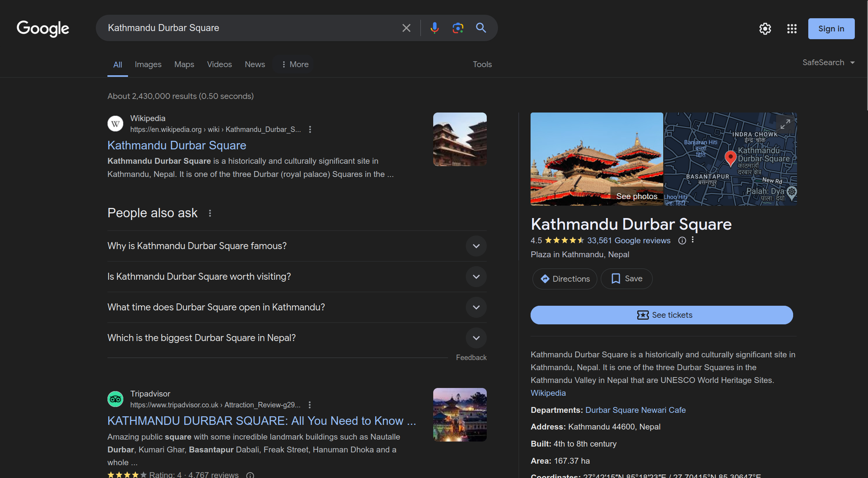Viewport: 868px width, 478px height.
Task: Open Quick Settings gear icon
Action: pyautogui.click(x=765, y=29)
